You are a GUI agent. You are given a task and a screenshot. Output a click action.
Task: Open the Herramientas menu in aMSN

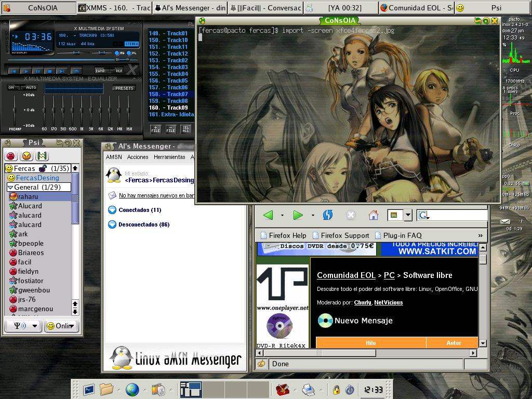(169, 157)
